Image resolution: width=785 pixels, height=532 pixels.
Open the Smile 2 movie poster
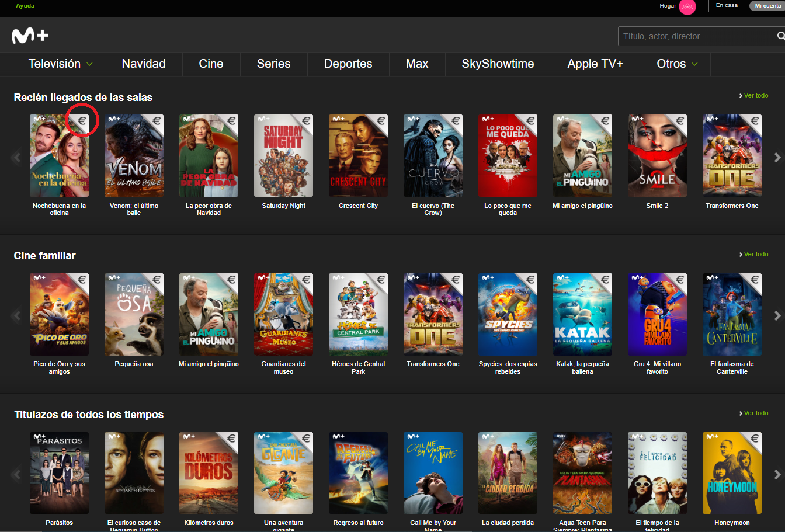coord(657,155)
